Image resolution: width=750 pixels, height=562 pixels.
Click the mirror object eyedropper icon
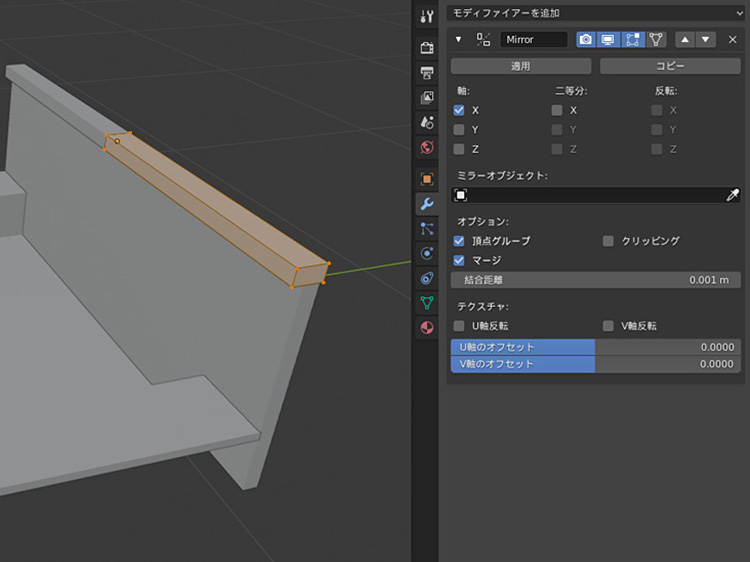tap(732, 195)
